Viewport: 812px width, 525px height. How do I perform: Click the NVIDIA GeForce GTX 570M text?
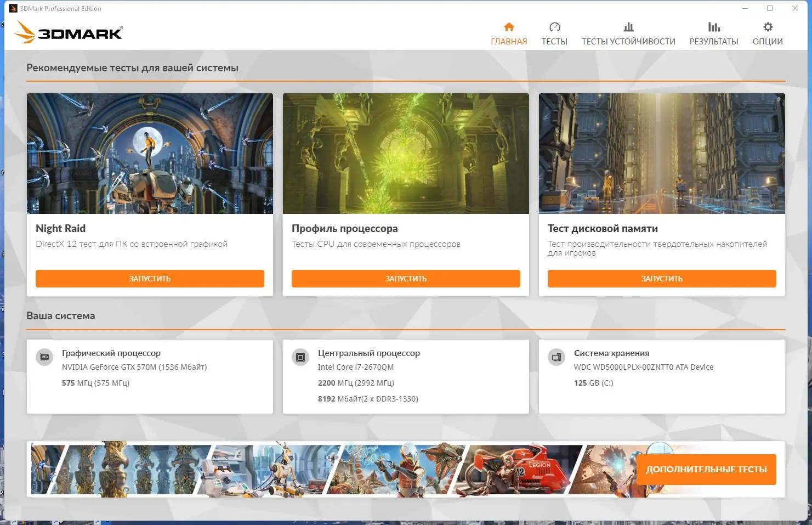pos(134,367)
